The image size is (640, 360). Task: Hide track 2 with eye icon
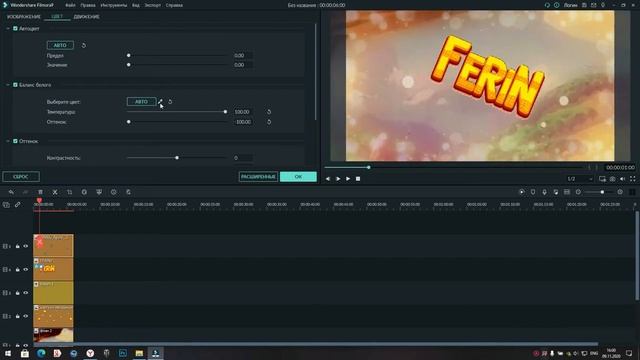(x=26, y=316)
